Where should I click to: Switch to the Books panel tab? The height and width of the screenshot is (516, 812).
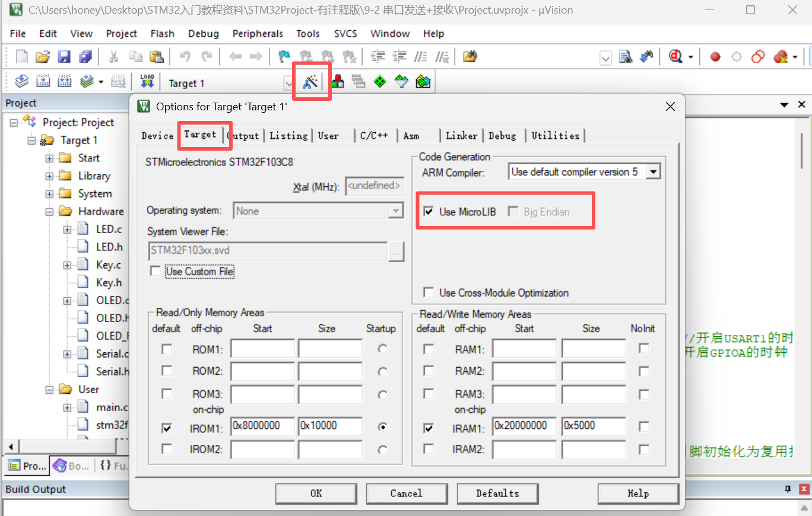pos(71,466)
